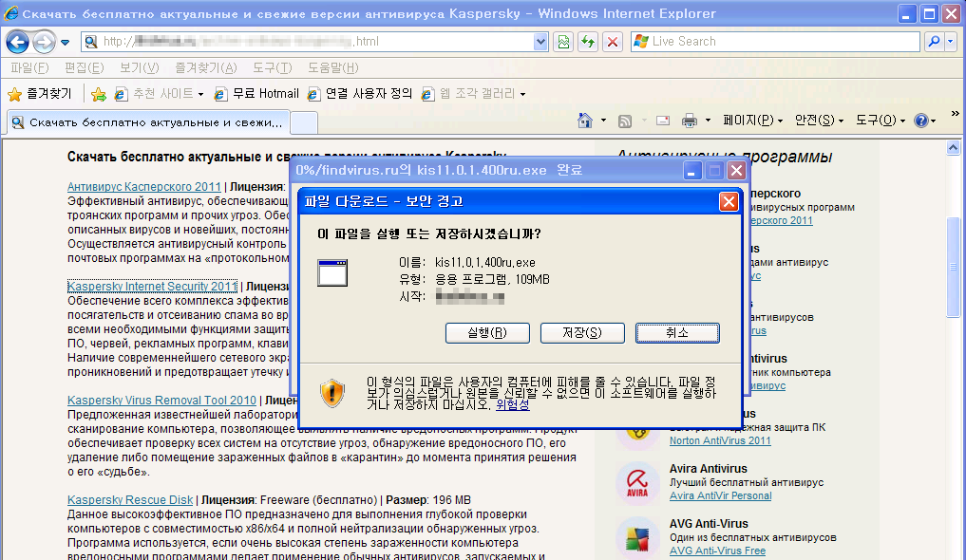Click the 취소 cancel button
966x560 pixels.
pos(677,333)
